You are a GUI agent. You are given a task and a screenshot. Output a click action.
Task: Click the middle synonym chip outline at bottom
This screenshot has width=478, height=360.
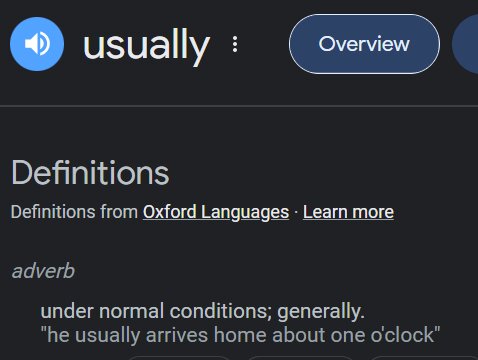point(300,358)
